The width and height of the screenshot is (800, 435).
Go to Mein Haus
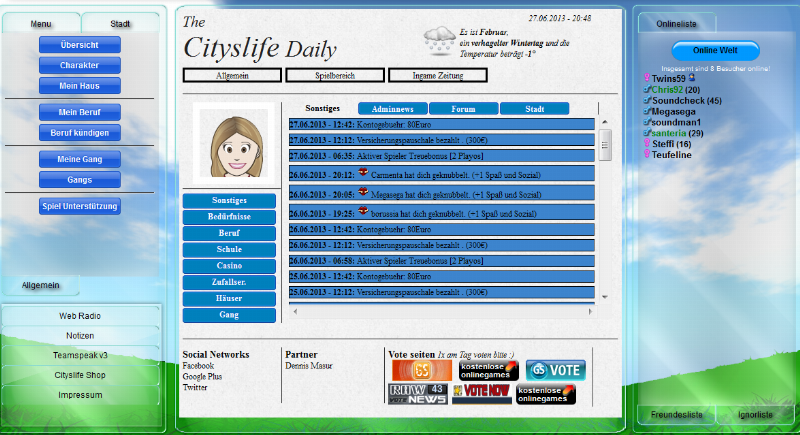(x=80, y=86)
